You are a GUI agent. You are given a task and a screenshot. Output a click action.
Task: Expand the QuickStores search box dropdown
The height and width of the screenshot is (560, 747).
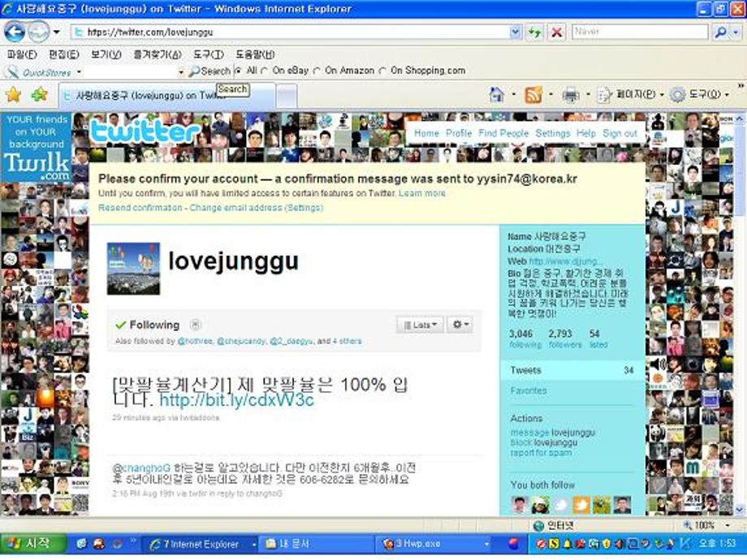tap(180, 72)
